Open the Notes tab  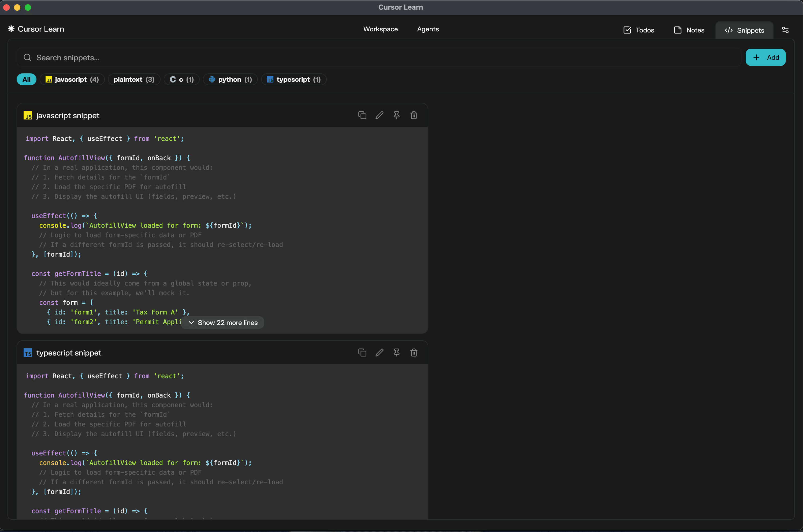pos(689,30)
